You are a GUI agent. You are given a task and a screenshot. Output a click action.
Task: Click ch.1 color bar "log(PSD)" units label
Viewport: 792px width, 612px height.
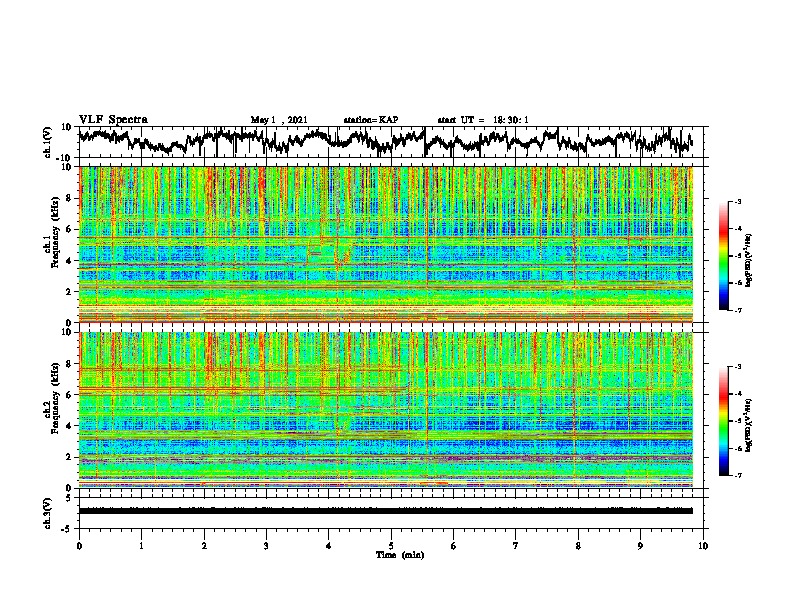coord(749,260)
